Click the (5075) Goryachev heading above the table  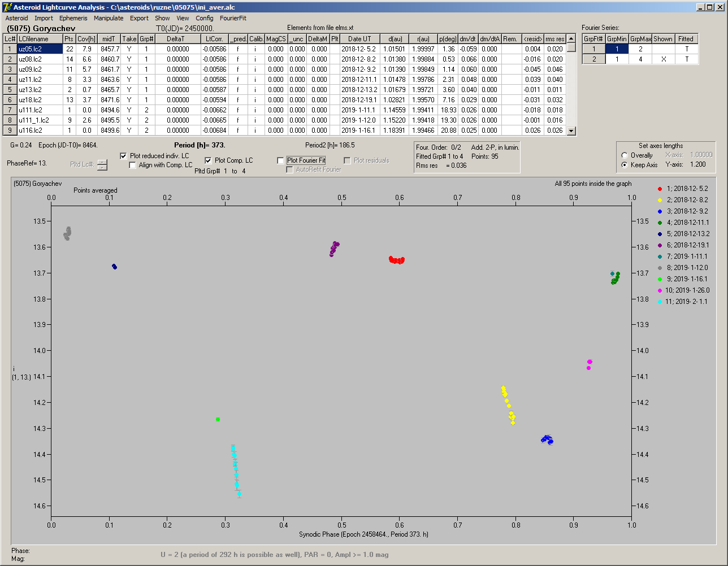coord(41,28)
